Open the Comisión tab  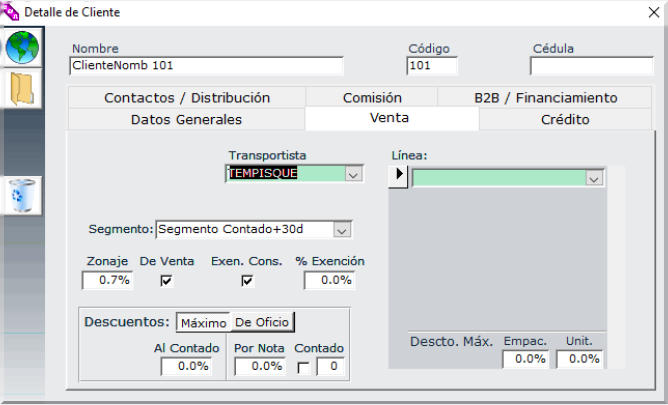(x=372, y=98)
